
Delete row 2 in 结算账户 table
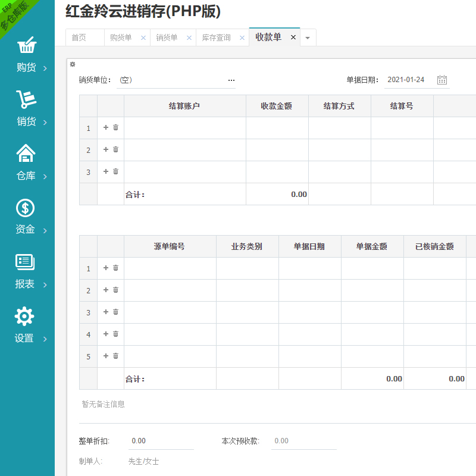(115, 149)
